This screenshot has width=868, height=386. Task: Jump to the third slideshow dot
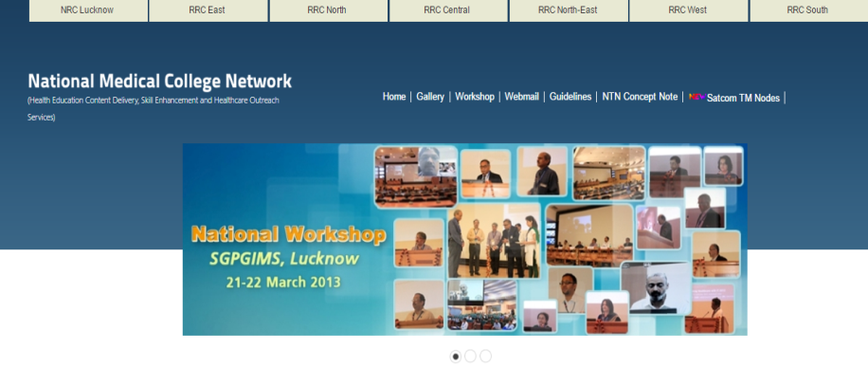coord(485,357)
